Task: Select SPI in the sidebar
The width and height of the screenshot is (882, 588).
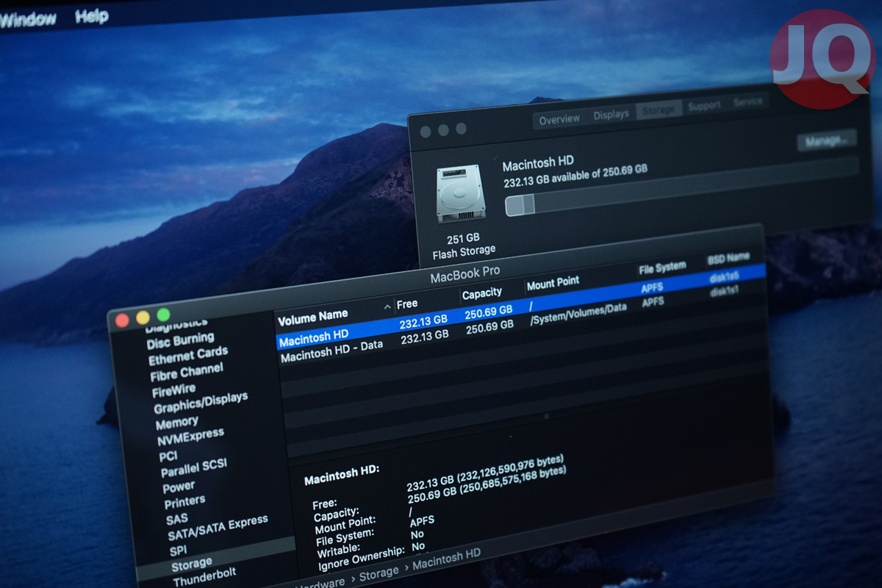Action: point(178,551)
